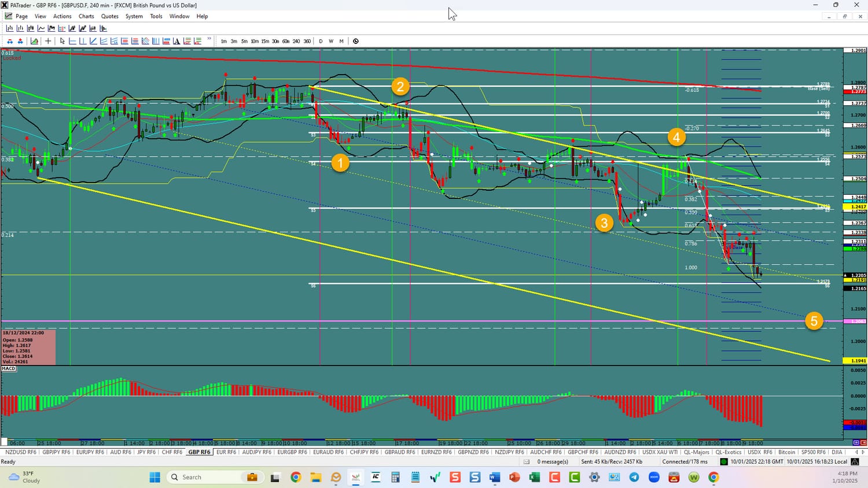Open the Help menu

[202, 16]
